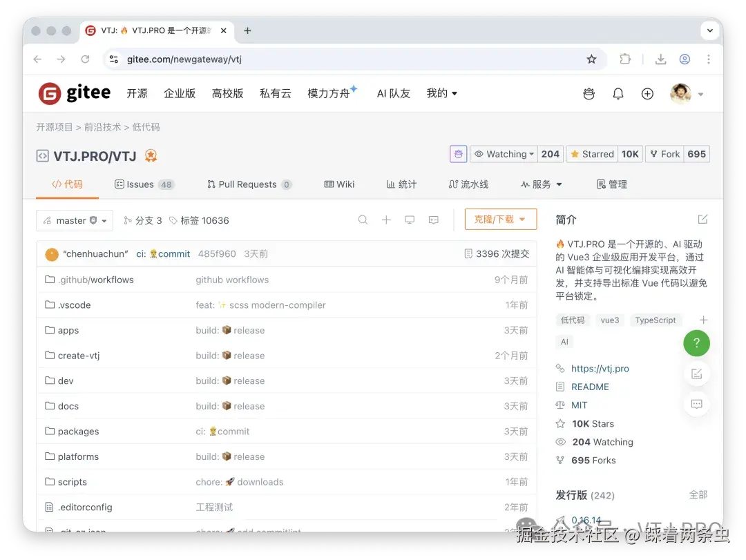
Task: Switch to the Issues tab
Action: pyautogui.click(x=144, y=184)
